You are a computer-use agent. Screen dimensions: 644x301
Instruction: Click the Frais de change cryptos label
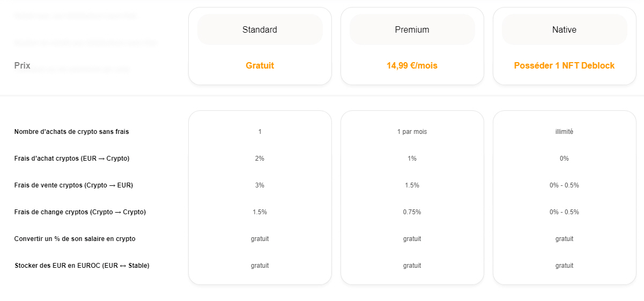point(80,212)
